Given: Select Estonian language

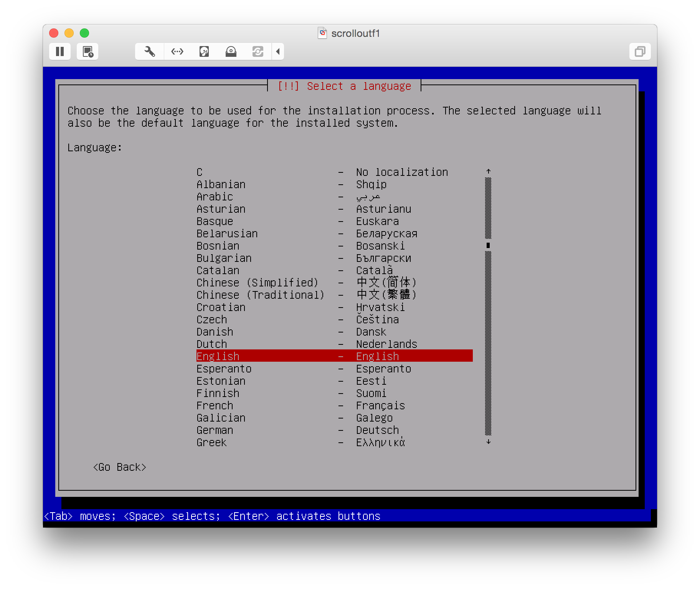Looking at the screenshot, I should [x=334, y=381].
